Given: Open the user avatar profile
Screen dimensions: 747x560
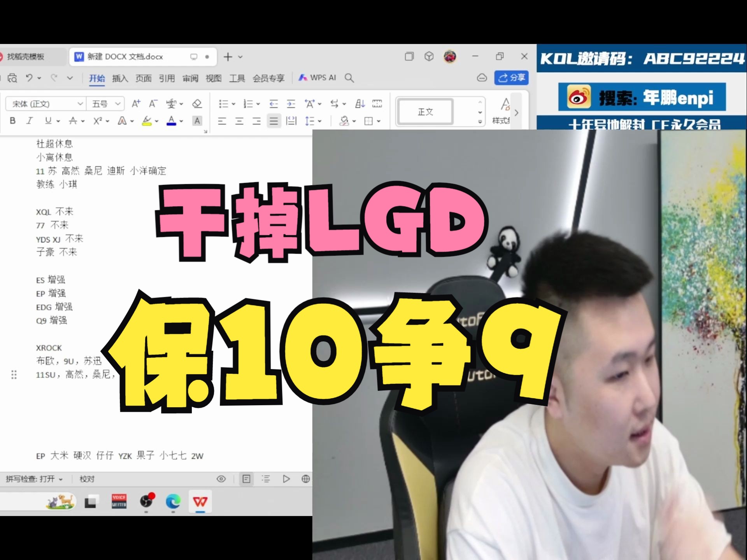Looking at the screenshot, I should [450, 57].
